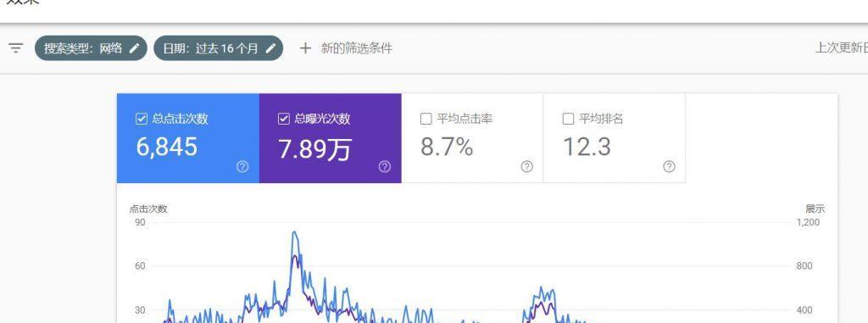Click the 上次更新 status text
This screenshot has height=323, width=868.
842,48
